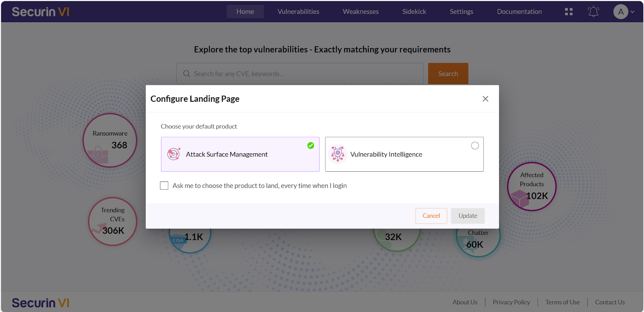Click the Update button
This screenshot has width=644, height=312.
tap(468, 216)
